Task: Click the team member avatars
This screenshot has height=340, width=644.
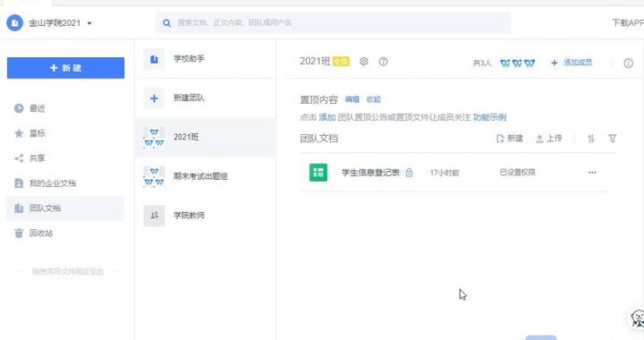Action: (518, 63)
